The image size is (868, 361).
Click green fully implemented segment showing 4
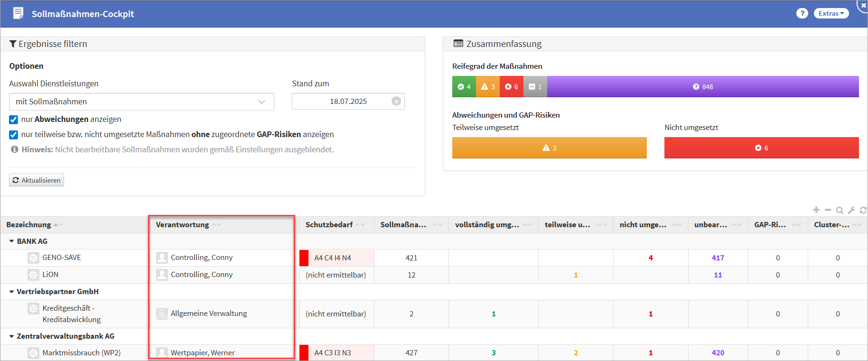(x=464, y=87)
